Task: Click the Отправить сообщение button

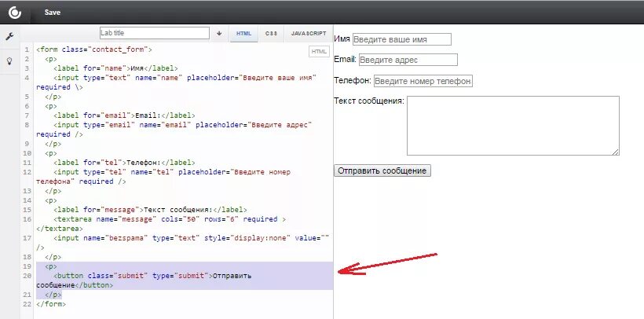Action: pyautogui.click(x=382, y=170)
